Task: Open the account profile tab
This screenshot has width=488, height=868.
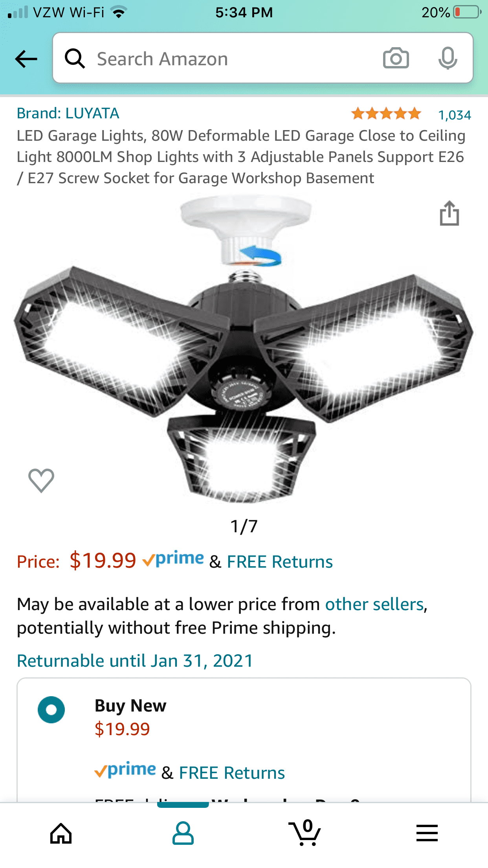Action: pos(183,833)
